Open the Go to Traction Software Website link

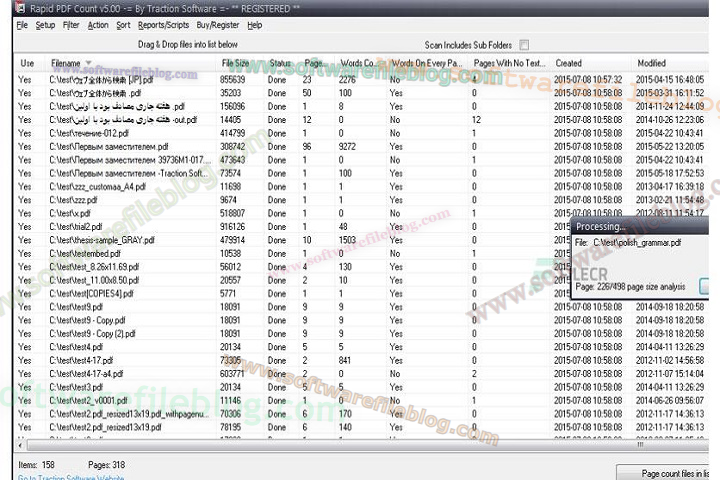[71, 477]
